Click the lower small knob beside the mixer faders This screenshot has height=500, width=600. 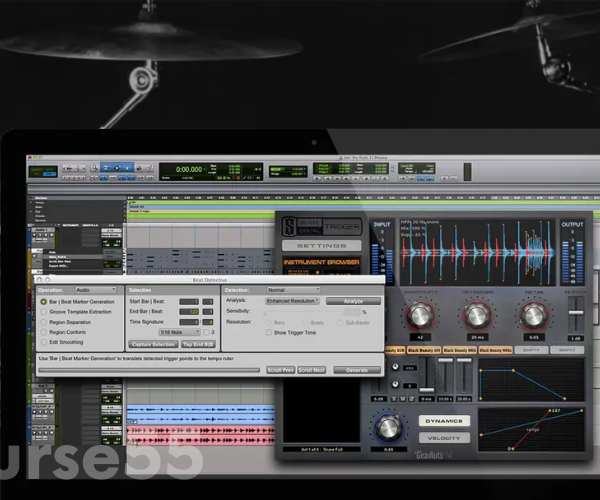pos(395,384)
